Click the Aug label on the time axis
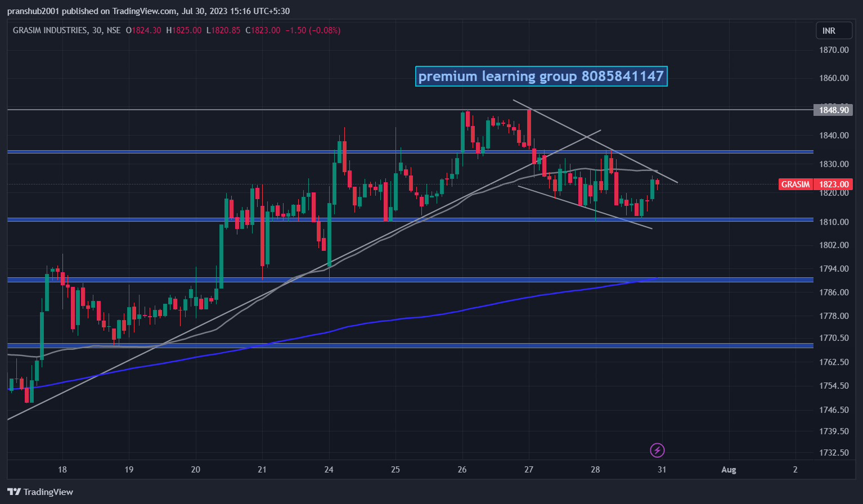Screen dimensions: 863x504 (729, 469)
